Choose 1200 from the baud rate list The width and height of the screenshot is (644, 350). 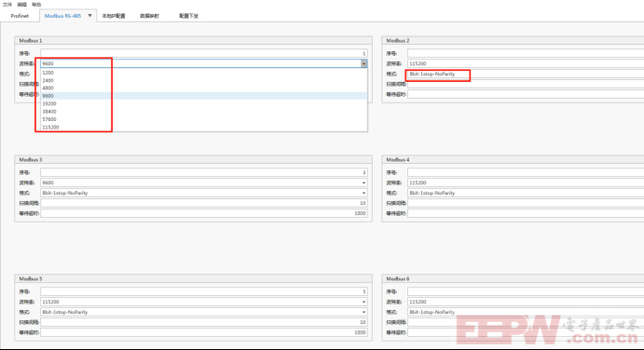(x=204, y=73)
